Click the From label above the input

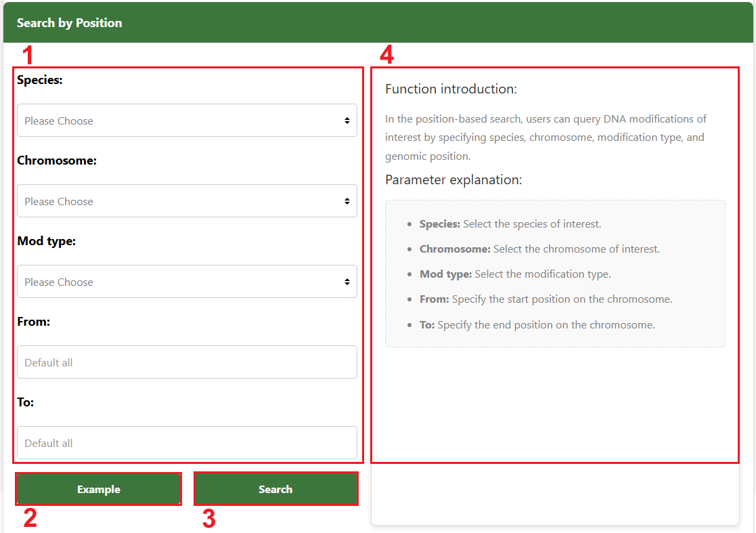click(x=33, y=322)
